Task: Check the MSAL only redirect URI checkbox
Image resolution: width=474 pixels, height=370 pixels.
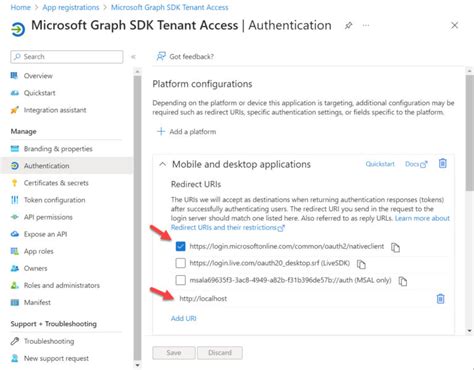Action: pyautogui.click(x=180, y=280)
